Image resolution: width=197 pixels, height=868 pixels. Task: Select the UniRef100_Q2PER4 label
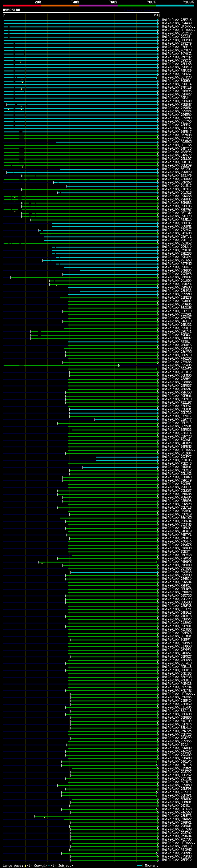point(177,128)
